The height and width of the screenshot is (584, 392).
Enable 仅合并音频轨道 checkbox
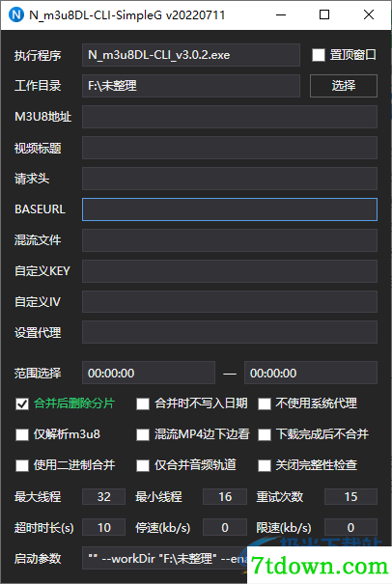[x=143, y=465]
